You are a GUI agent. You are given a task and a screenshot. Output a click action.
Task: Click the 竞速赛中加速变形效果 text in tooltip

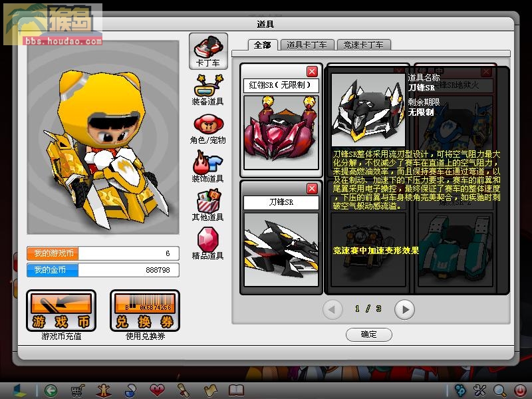tap(376, 251)
